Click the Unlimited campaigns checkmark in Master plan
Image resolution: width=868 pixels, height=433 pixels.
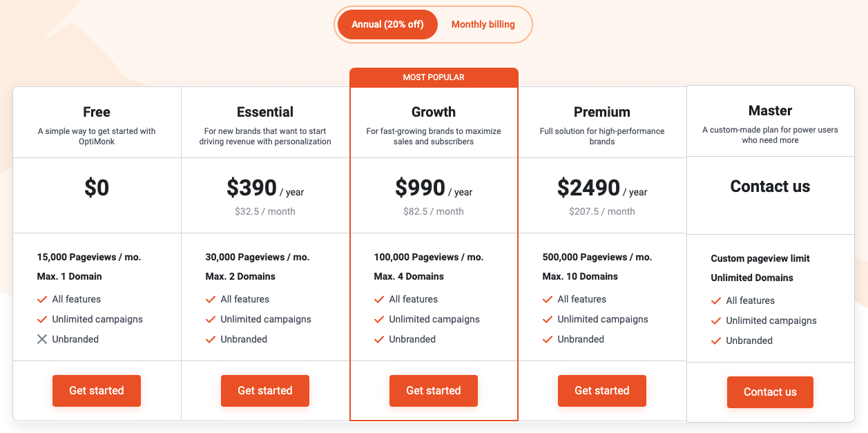pyautogui.click(x=716, y=320)
